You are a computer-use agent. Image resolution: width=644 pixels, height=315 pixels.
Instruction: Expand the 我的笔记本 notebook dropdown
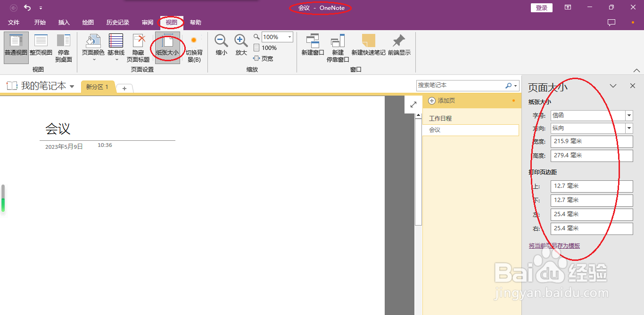(72, 86)
